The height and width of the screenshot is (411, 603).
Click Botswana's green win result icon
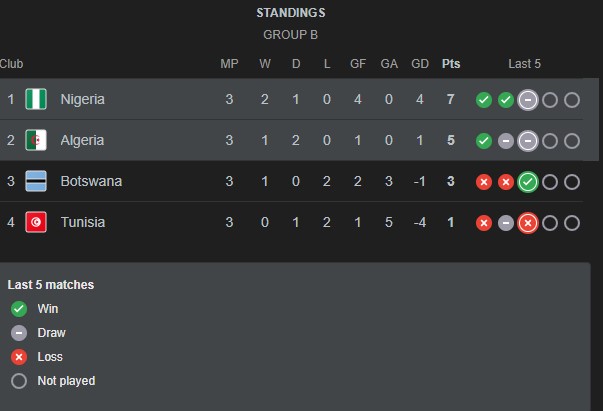point(528,181)
